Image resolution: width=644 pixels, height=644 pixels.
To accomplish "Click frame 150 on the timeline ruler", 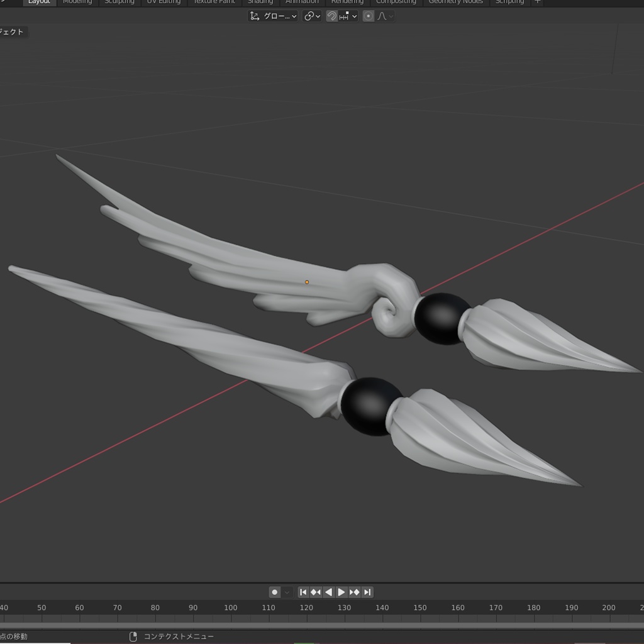I will (x=419, y=608).
